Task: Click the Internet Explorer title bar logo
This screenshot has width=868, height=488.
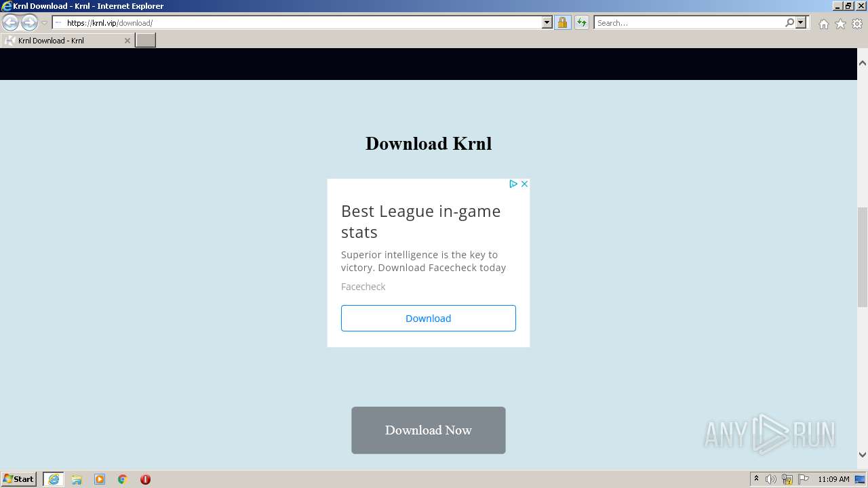Action: (x=6, y=5)
